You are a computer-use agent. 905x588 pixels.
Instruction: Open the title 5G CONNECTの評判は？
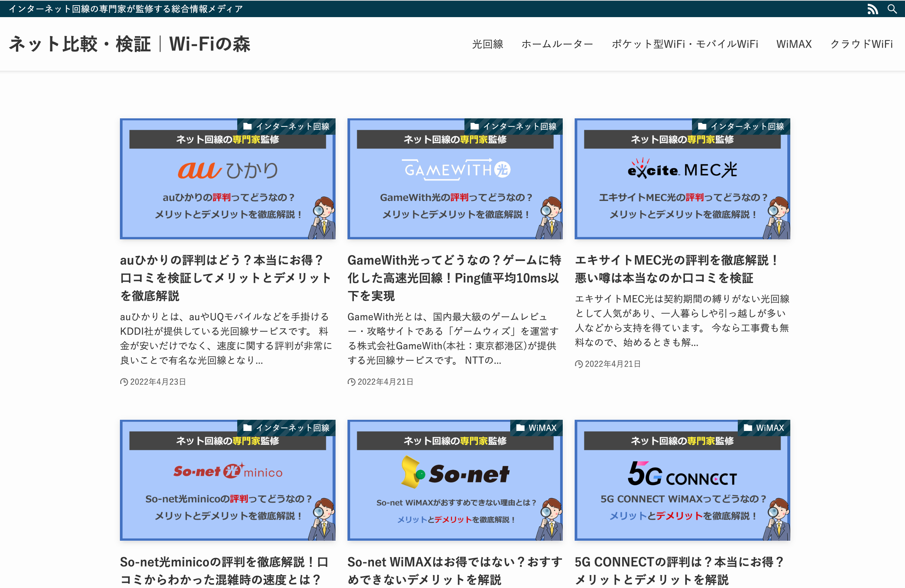(x=680, y=571)
